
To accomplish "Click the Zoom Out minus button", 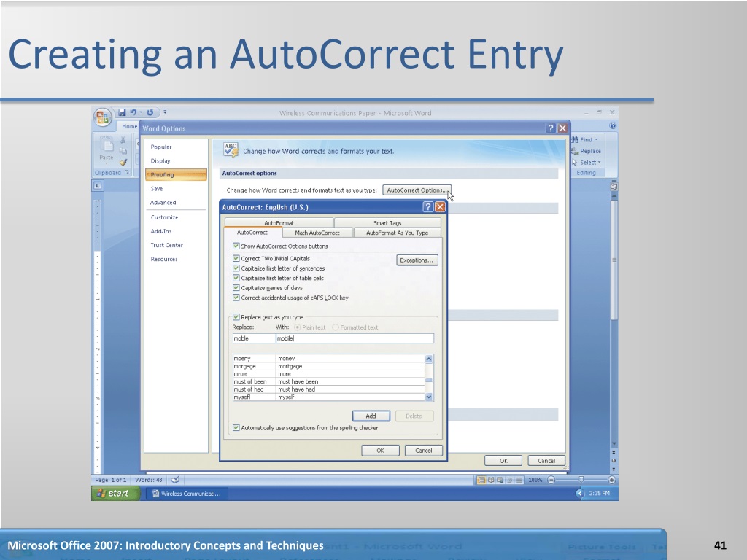I will pos(551,480).
